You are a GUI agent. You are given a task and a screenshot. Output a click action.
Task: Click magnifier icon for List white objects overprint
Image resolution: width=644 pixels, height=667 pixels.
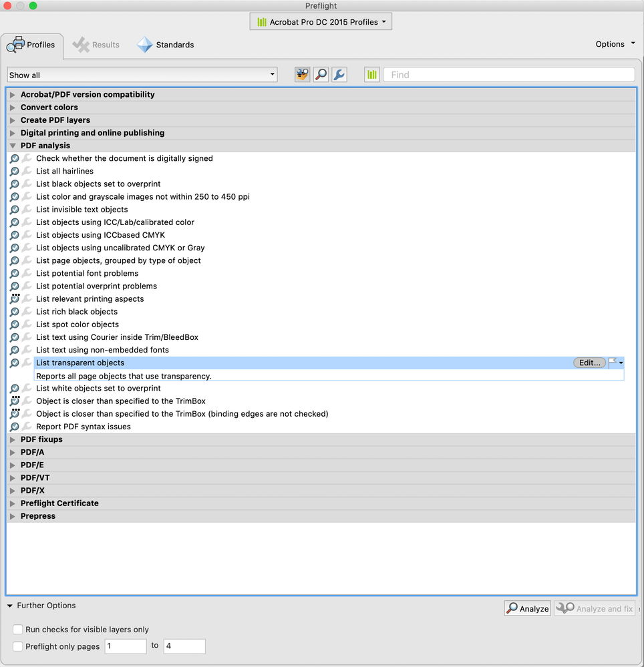pyautogui.click(x=15, y=388)
